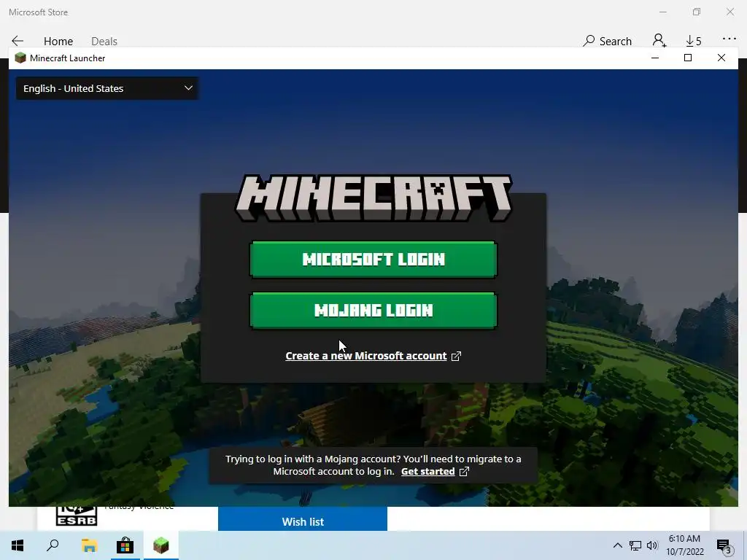This screenshot has height=560, width=747.
Task: Click the Microsoft Store account sign-in icon
Action: pos(659,41)
